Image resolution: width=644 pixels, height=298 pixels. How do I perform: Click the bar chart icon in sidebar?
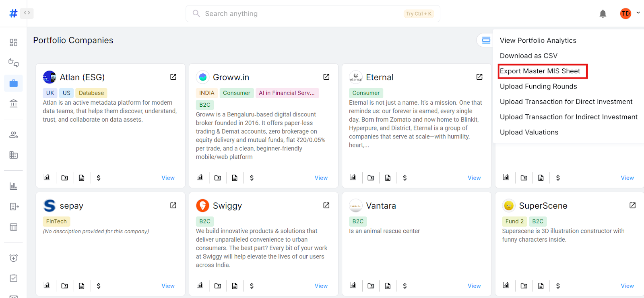tap(13, 186)
